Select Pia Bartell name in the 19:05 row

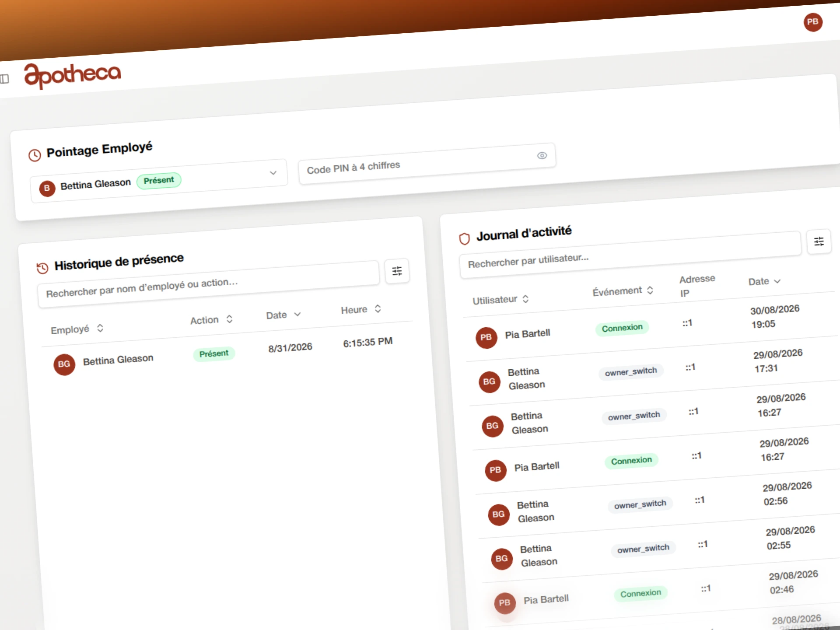tap(528, 334)
